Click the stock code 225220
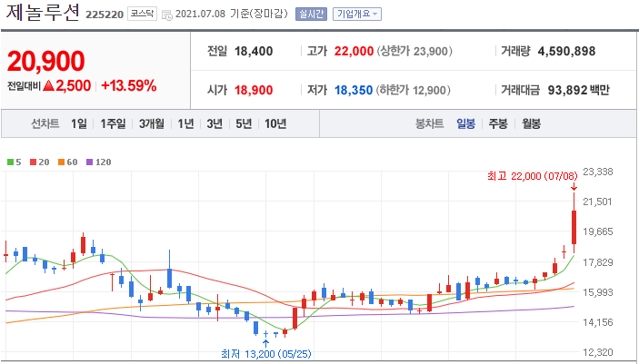The width and height of the screenshot is (639, 364). point(105,15)
